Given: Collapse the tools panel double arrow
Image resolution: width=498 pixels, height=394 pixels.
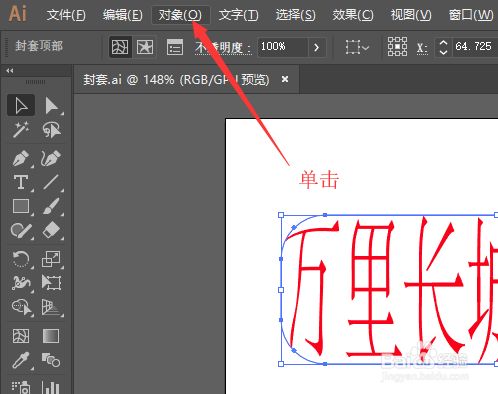Looking at the screenshot, I should (x=10, y=71).
